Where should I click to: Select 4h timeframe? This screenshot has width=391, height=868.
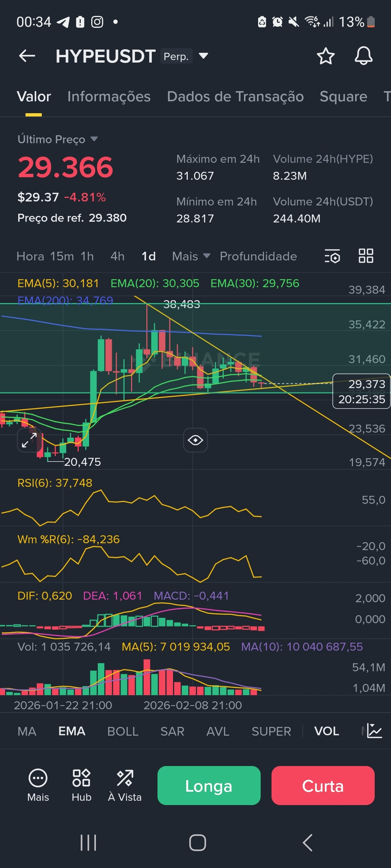click(x=118, y=256)
